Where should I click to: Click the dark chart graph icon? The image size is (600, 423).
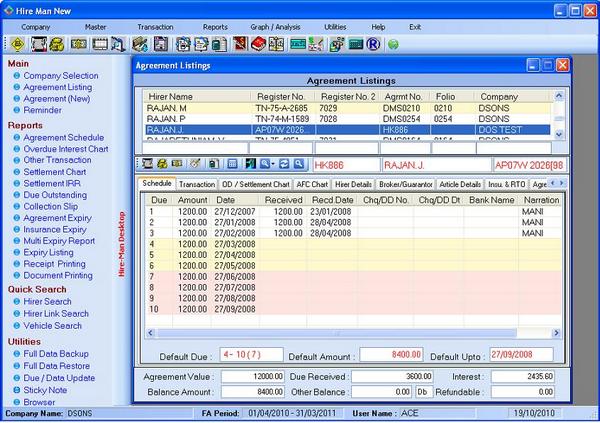pyautogui.click(x=251, y=164)
